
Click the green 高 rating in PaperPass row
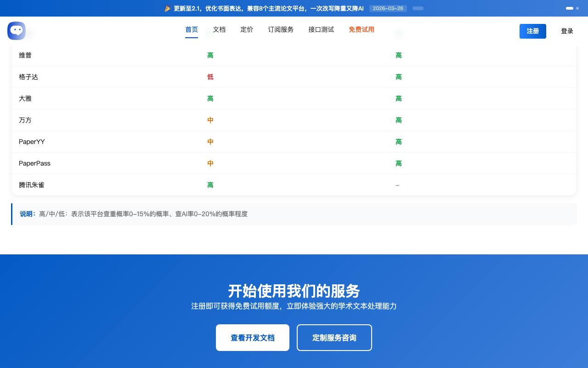tap(399, 163)
